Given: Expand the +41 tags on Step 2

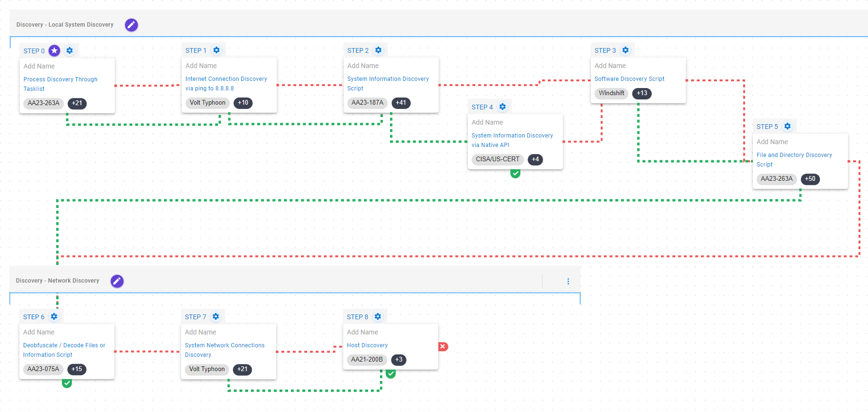Looking at the screenshot, I should [401, 103].
